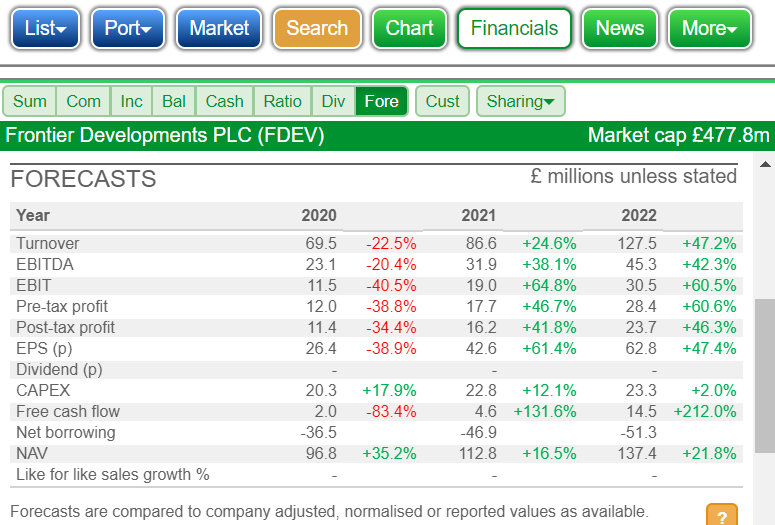Screen dimensions: 775x525
Task: Switch to the Bal tab
Action: [174, 101]
